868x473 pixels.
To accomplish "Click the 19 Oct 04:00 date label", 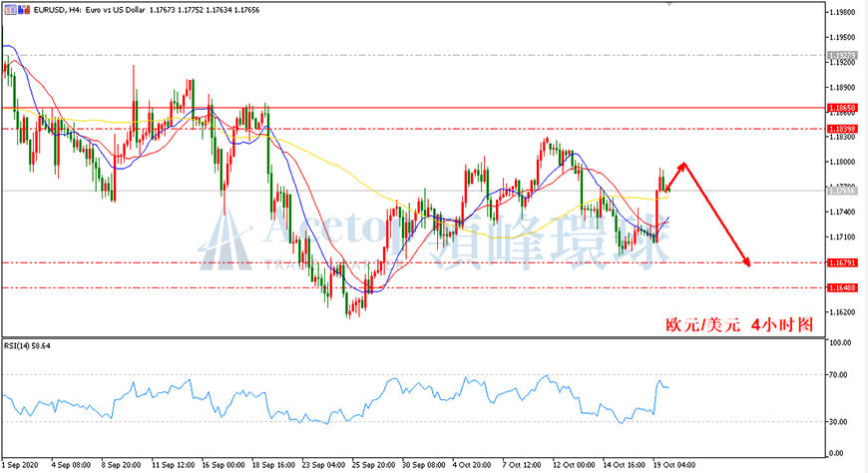I will pos(673,465).
